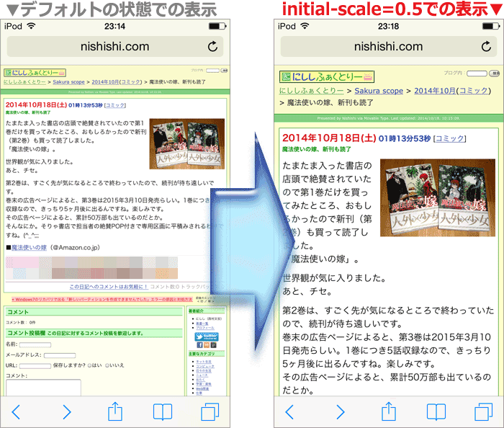Open tabs icon in right phone toolbar
504x428 pixels.
tap(483, 411)
